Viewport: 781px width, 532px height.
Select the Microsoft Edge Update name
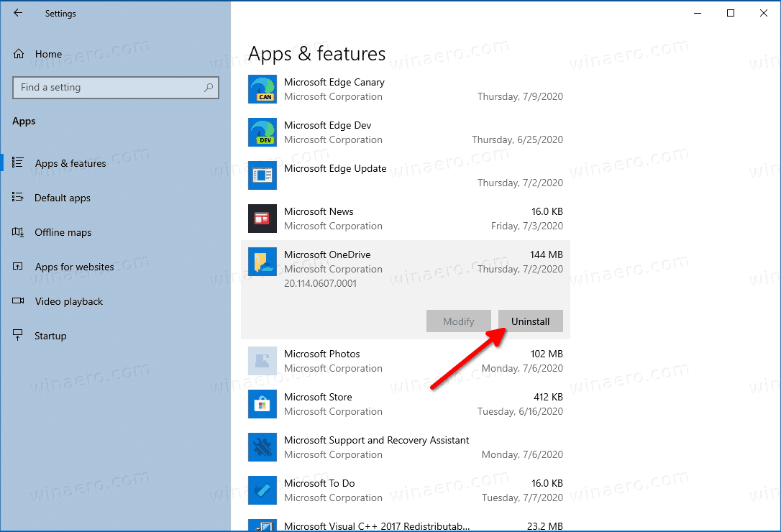[335, 169]
